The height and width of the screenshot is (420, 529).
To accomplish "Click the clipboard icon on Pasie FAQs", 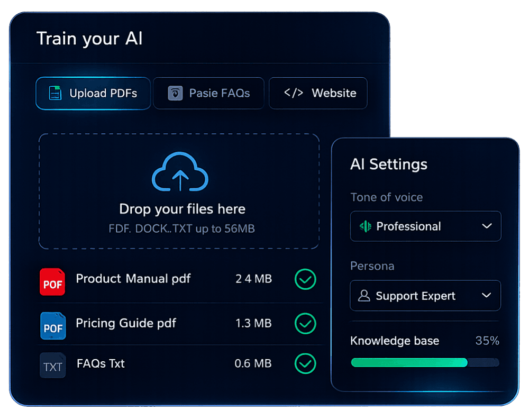I will pyautogui.click(x=175, y=93).
